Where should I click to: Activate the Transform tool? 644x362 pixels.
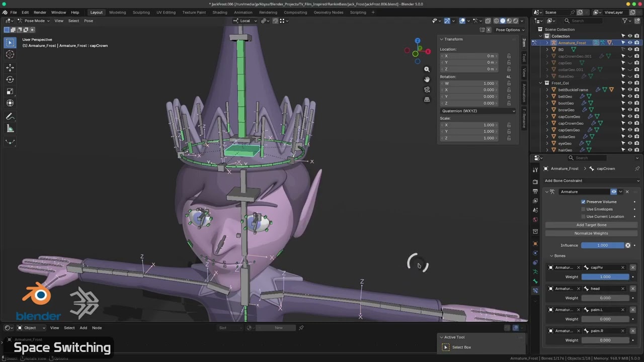(10, 103)
